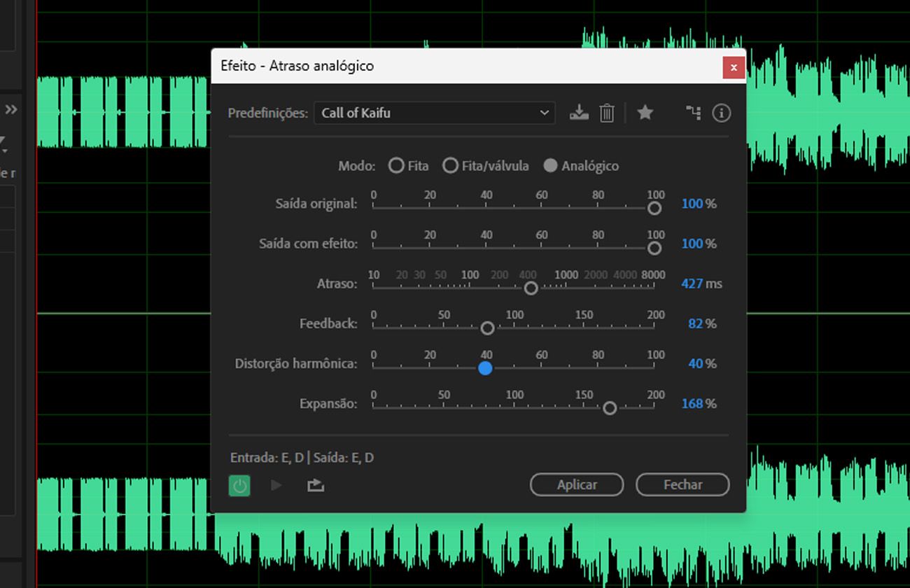Open the effect info panel
Screen dimensions: 910x588
[721, 113]
